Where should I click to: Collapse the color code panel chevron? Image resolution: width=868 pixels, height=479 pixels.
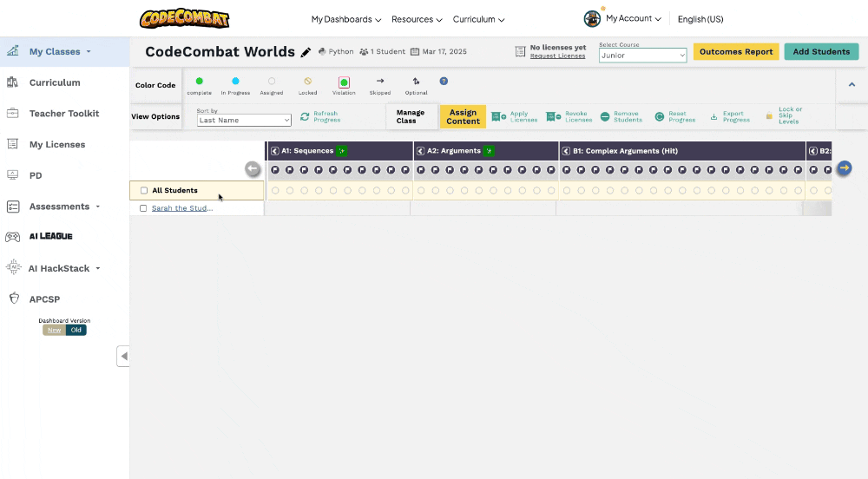tap(852, 85)
